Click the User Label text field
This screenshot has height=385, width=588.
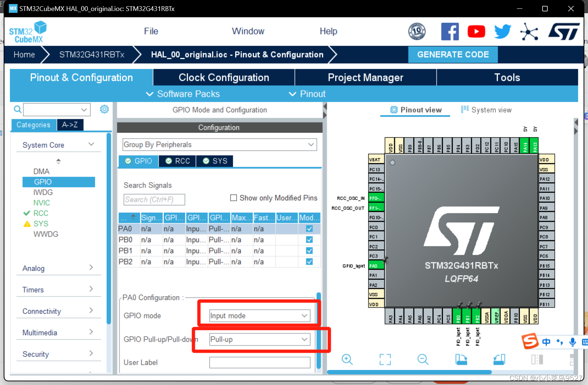[x=260, y=363]
